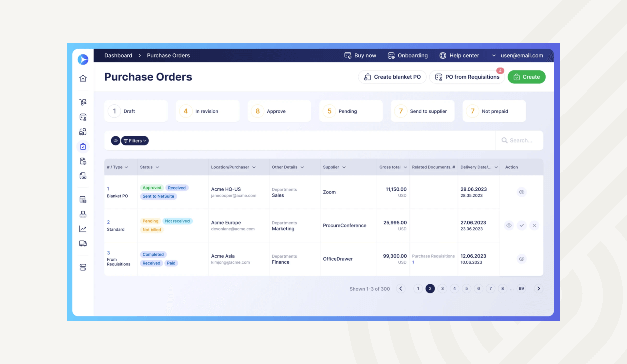
Task: Expand the Filters dropdown
Action: (135, 141)
